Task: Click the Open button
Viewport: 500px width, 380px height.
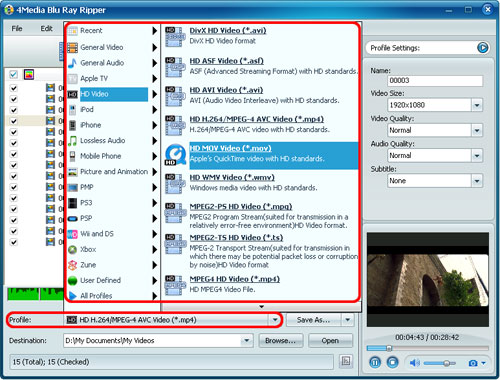Action: (x=330, y=341)
